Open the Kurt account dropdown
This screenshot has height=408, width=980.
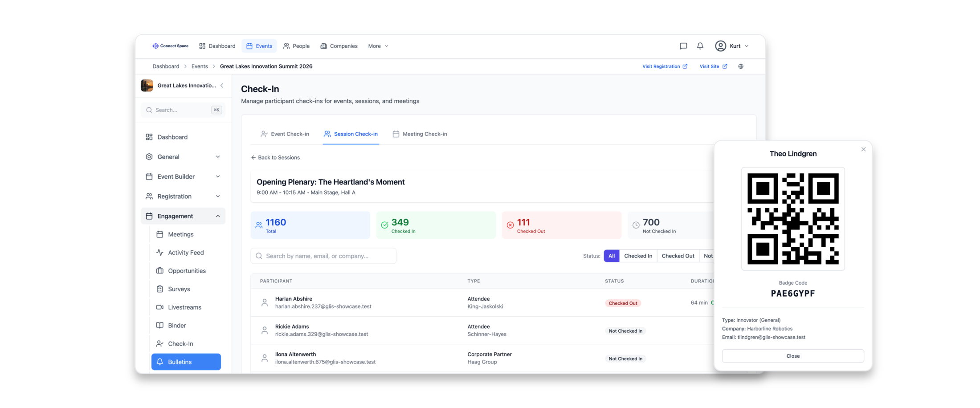[x=732, y=46]
